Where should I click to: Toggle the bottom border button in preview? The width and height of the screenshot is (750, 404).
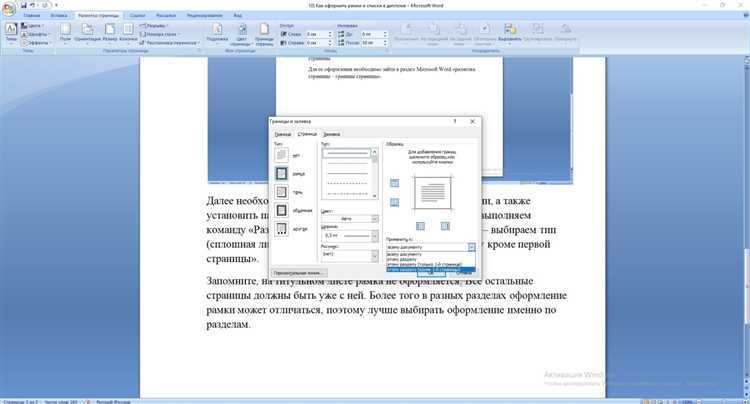click(394, 202)
